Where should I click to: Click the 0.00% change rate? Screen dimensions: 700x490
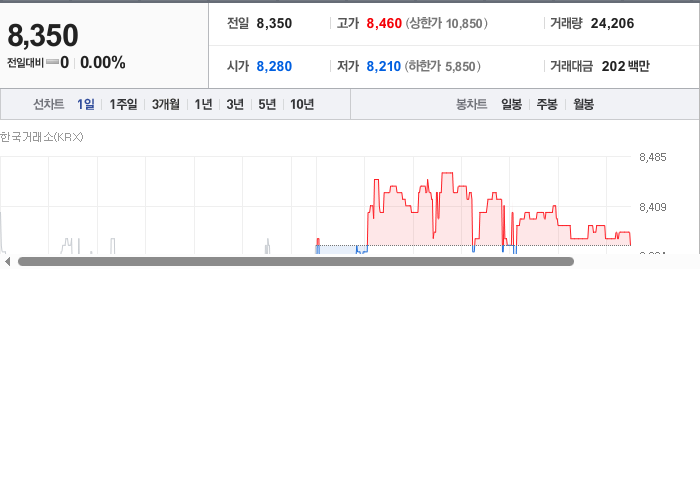[103, 62]
